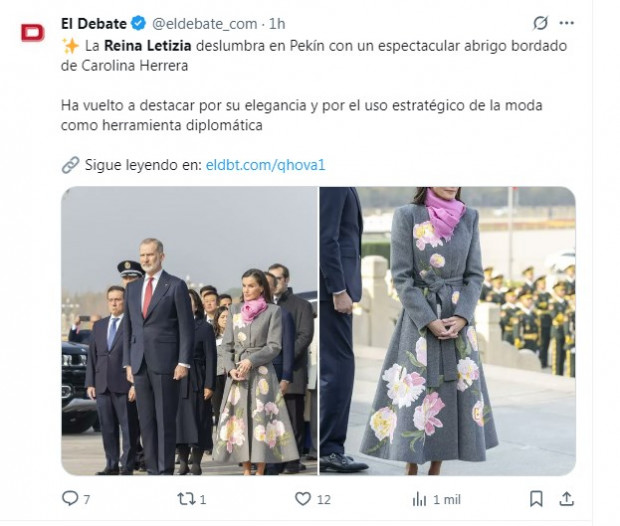This screenshot has height=526, width=620.
Task: Click the bold Reina Letizia text
Action: tap(147, 46)
